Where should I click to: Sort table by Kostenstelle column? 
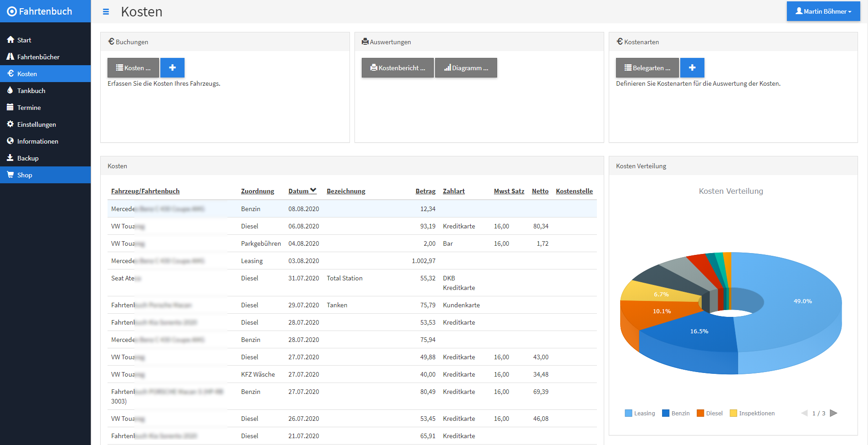tap(574, 191)
